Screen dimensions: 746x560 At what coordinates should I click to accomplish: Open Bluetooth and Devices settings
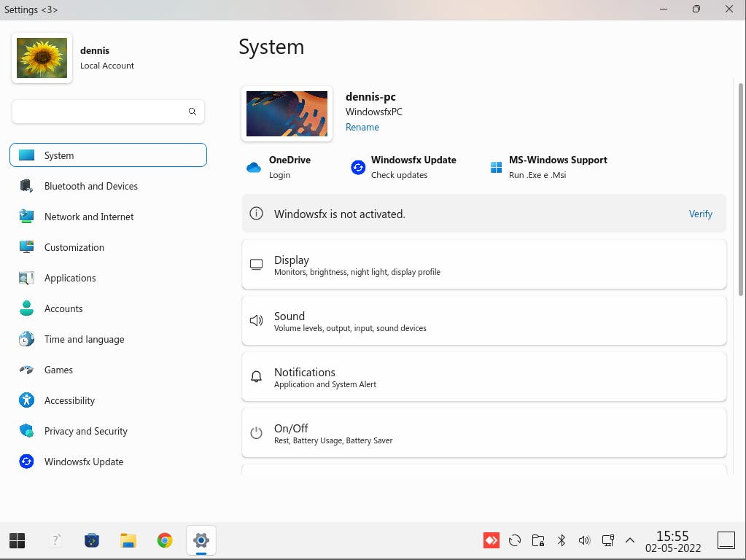coord(90,186)
